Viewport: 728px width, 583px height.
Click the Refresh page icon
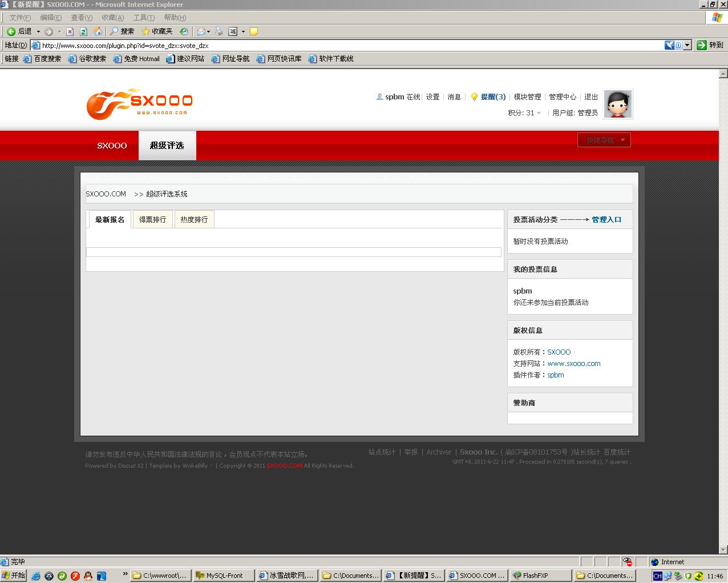click(x=83, y=31)
